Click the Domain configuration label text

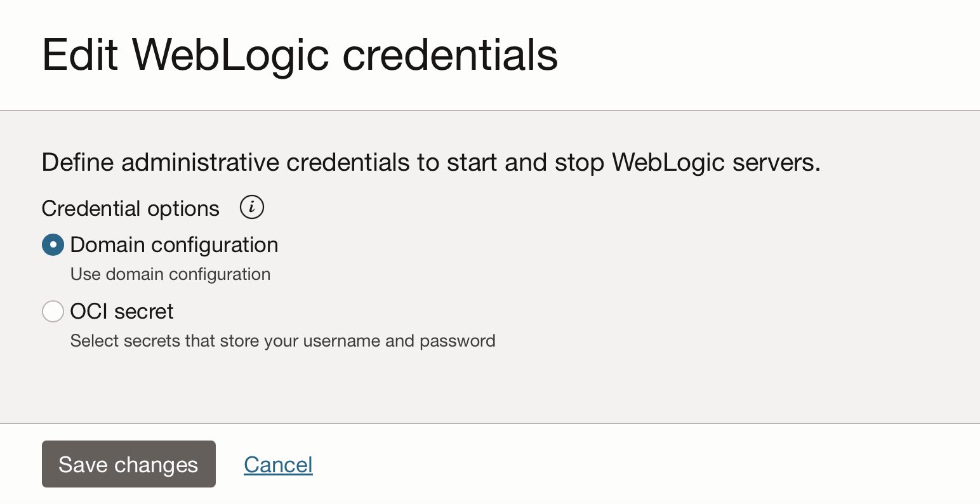[x=174, y=244]
